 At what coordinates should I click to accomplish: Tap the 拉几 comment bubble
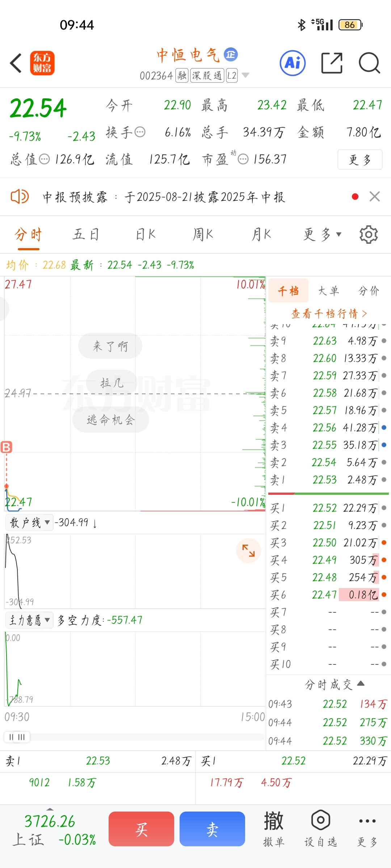pos(112,382)
